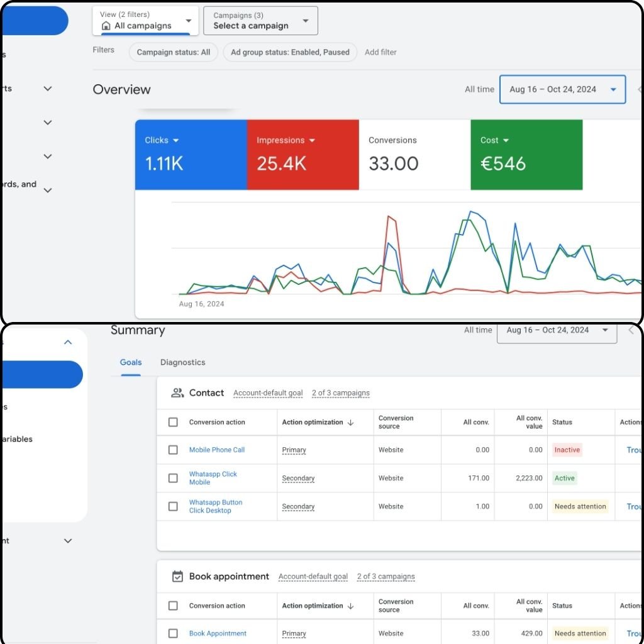Viewport: 644px width, 644px height.
Task: Click the Campaign status: All filter chip
Action: point(174,52)
